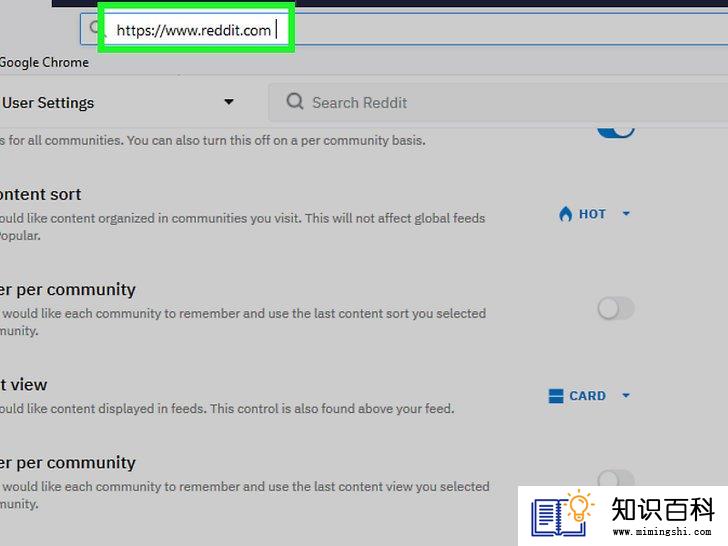Click the magnifier icon in Search Reddit
This screenshot has width=728, height=546.
pos(295,101)
